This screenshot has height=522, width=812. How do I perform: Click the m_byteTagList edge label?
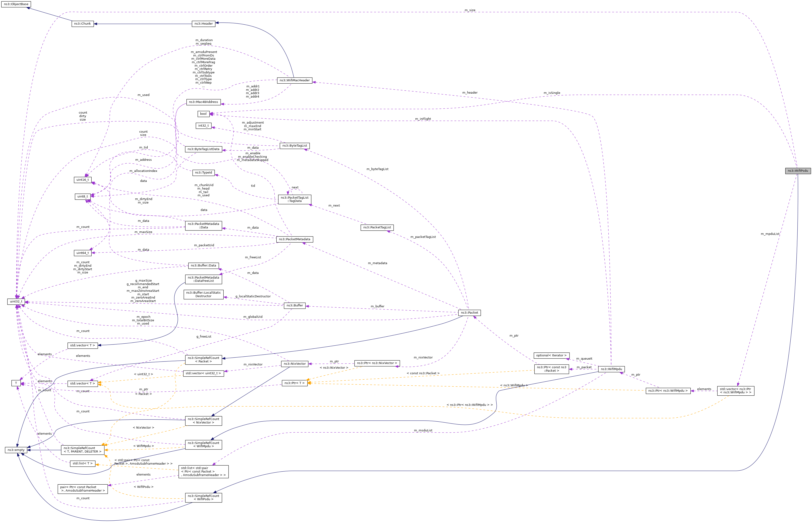click(x=378, y=169)
